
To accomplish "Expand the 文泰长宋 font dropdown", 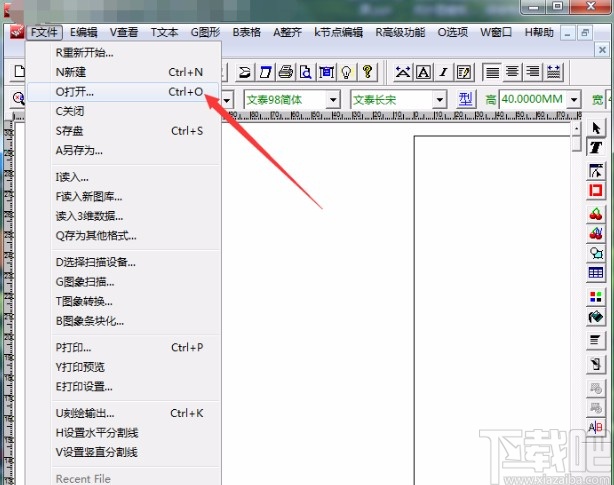I will 440,100.
